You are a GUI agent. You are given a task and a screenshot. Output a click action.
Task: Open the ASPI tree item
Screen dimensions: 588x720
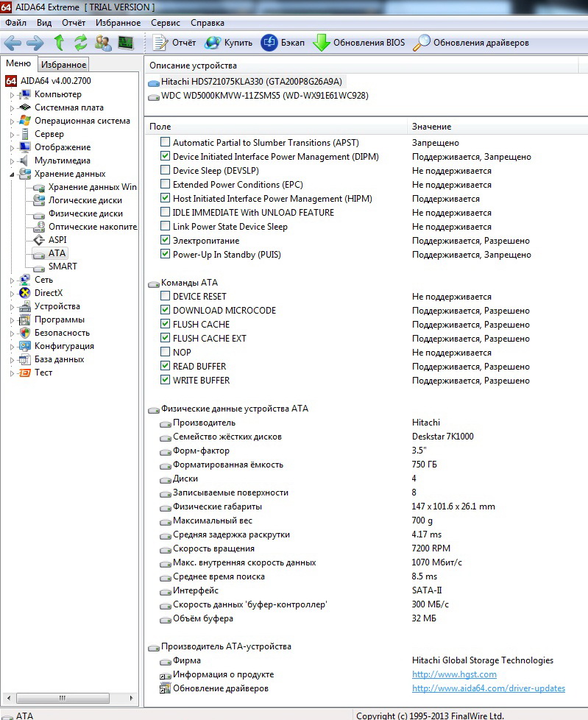pyautogui.click(x=57, y=240)
